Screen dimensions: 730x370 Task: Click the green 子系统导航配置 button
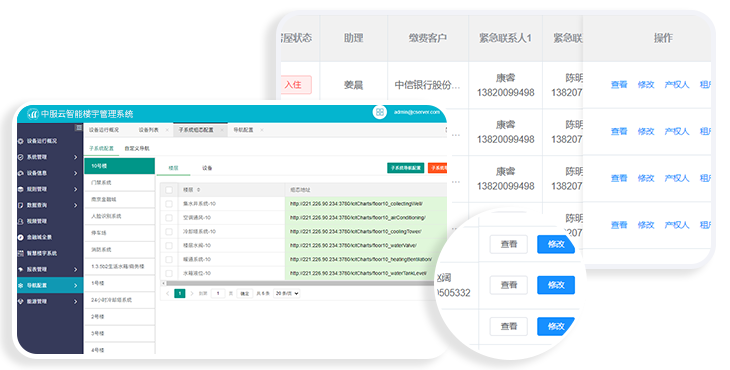click(406, 168)
